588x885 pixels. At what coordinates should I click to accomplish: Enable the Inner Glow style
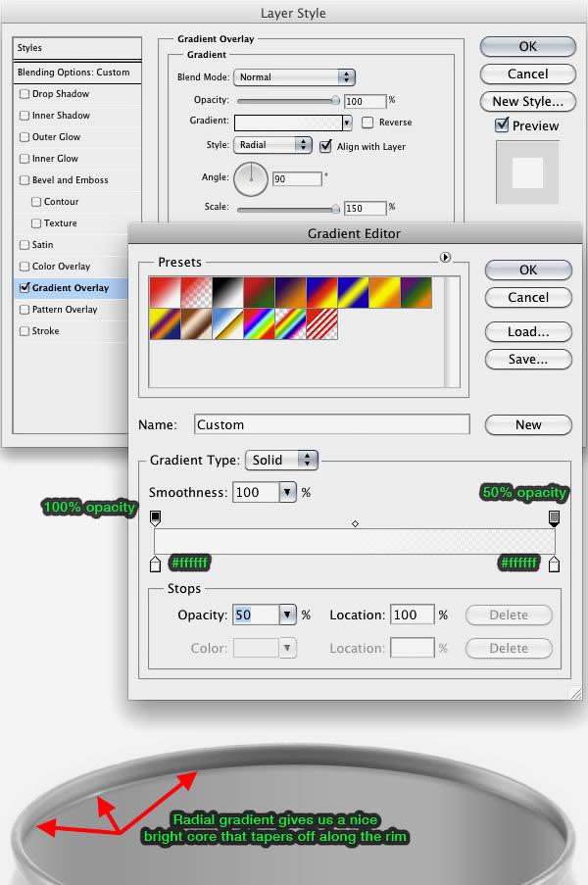[x=24, y=159]
